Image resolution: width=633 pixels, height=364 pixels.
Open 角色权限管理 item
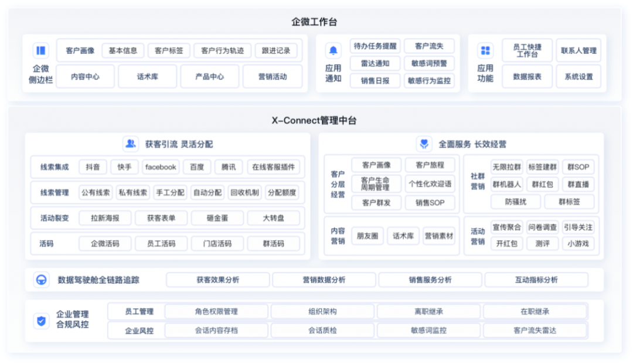(x=216, y=311)
